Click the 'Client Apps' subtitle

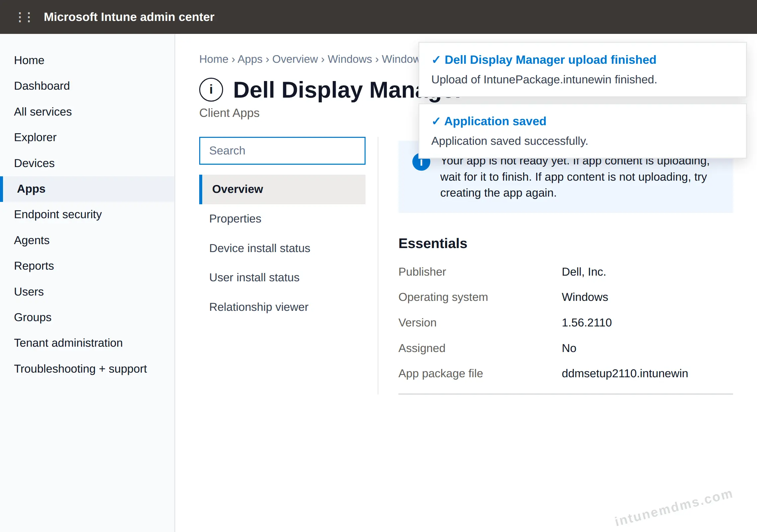229,113
